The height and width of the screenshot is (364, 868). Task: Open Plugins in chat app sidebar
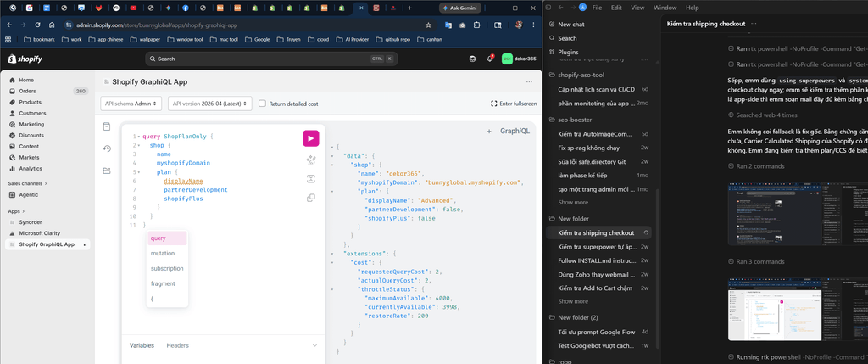tap(568, 52)
